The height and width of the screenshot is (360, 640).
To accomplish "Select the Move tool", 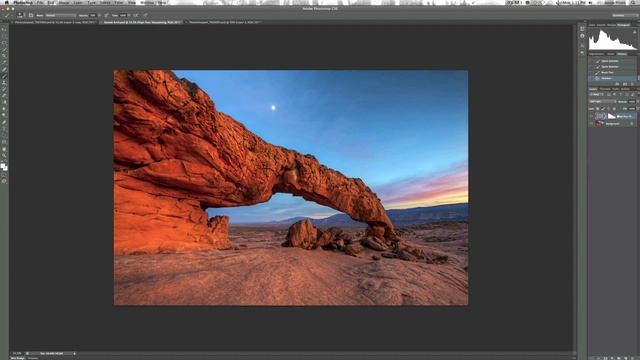I will [4, 29].
